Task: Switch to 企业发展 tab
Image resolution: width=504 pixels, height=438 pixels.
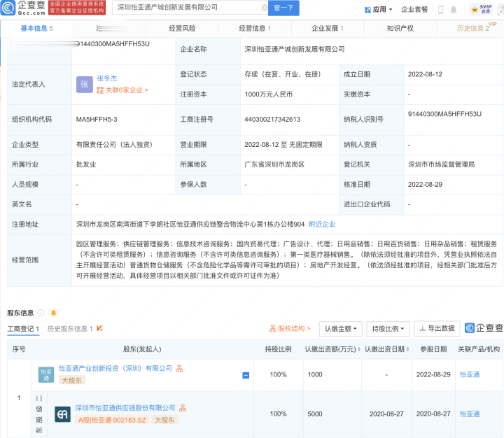Action: [328, 29]
